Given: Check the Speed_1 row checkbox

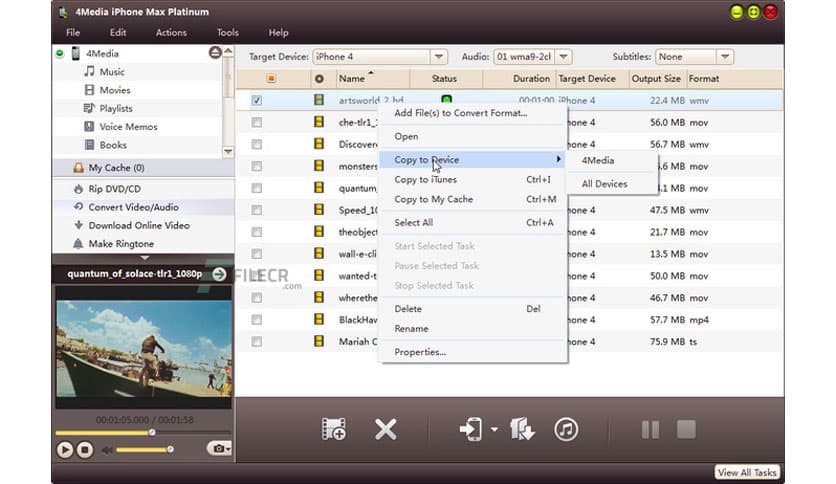Looking at the screenshot, I should click(256, 210).
